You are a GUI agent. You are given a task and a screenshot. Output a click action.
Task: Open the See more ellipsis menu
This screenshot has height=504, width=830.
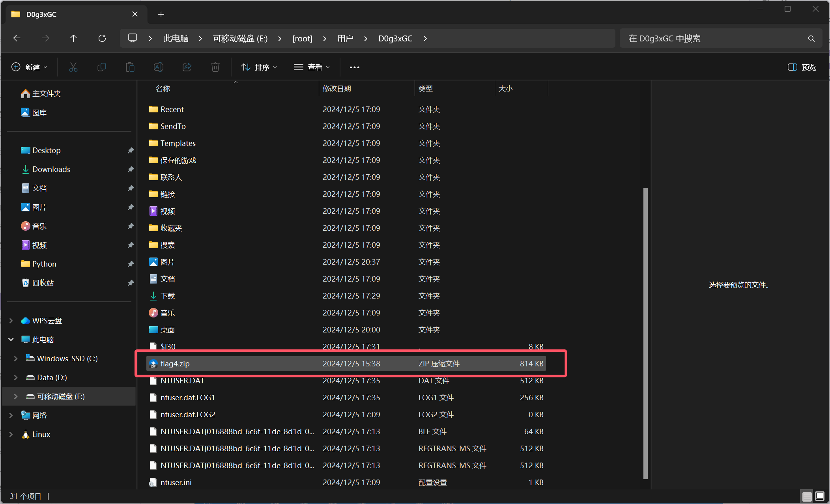[x=355, y=67]
